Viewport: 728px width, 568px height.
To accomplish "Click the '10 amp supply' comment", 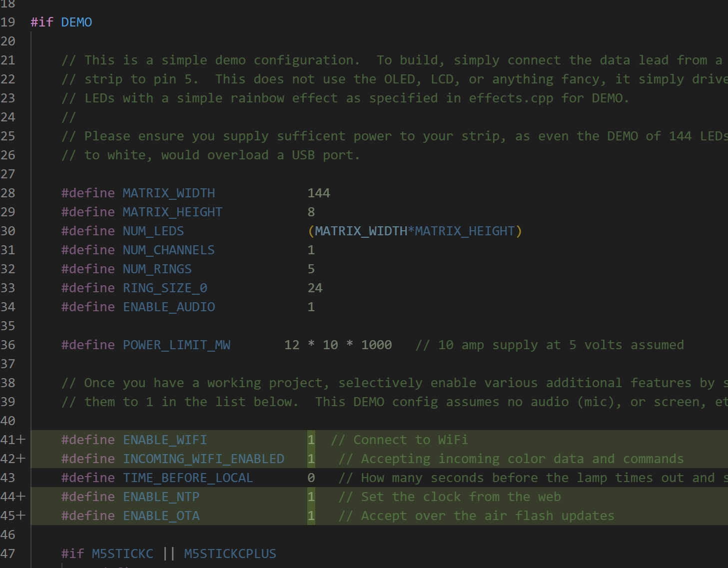I will [550, 345].
